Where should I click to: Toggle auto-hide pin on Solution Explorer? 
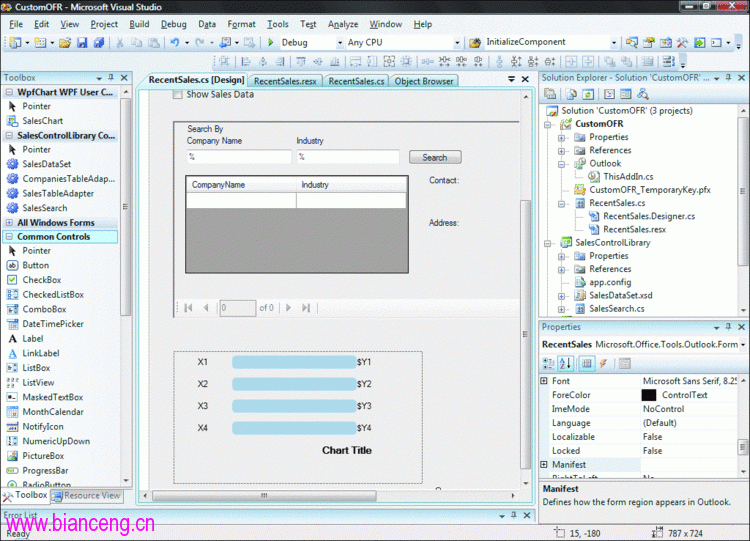[728, 77]
